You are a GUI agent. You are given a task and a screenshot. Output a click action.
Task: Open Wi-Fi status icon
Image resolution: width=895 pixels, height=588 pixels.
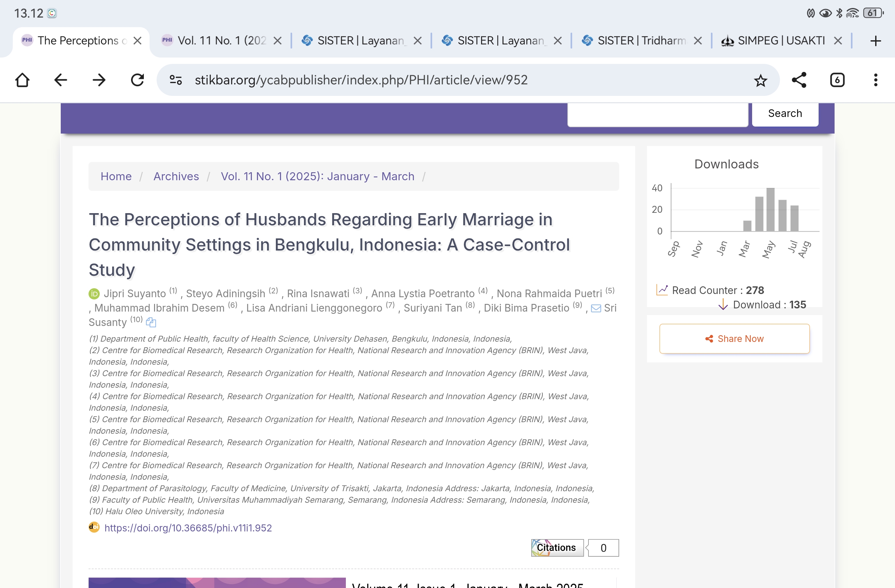[x=852, y=13]
